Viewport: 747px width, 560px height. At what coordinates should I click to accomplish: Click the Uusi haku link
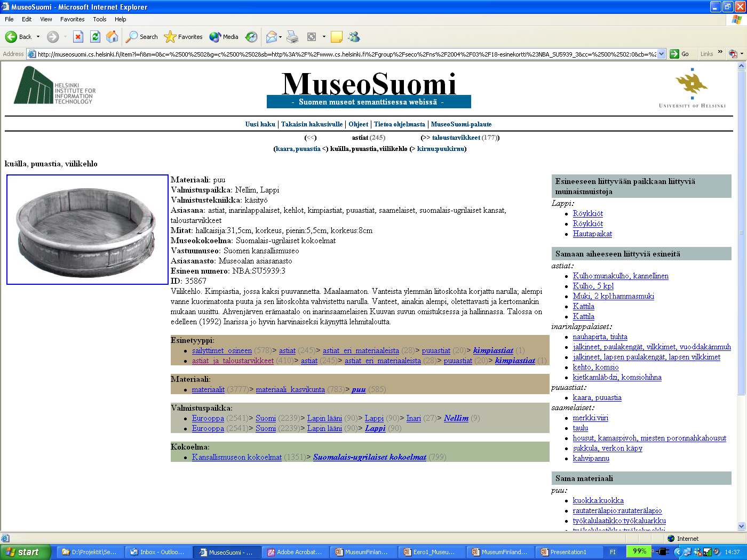pos(260,124)
